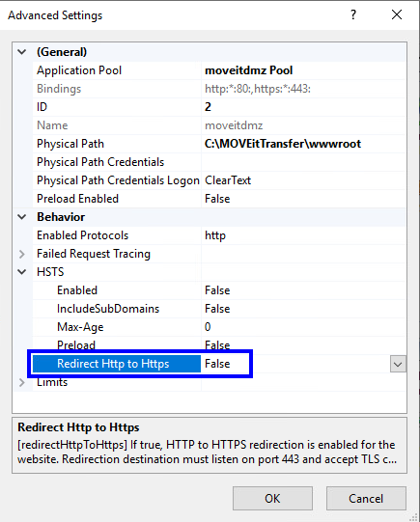Image resolution: width=420 pixels, height=522 pixels.
Task: Select the HSTS Enabled property label
Action: pos(77,290)
